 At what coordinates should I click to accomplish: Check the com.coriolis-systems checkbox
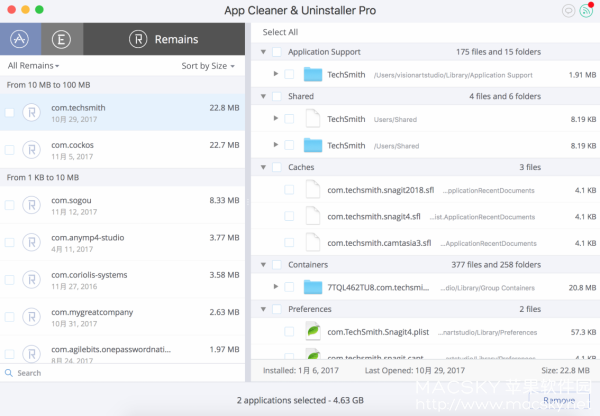point(10,280)
